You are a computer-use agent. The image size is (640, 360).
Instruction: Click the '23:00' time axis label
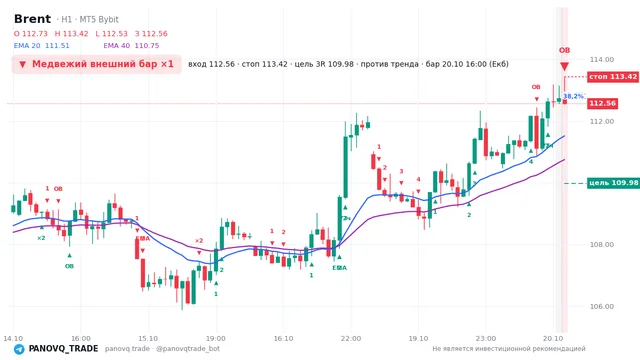coord(486,338)
